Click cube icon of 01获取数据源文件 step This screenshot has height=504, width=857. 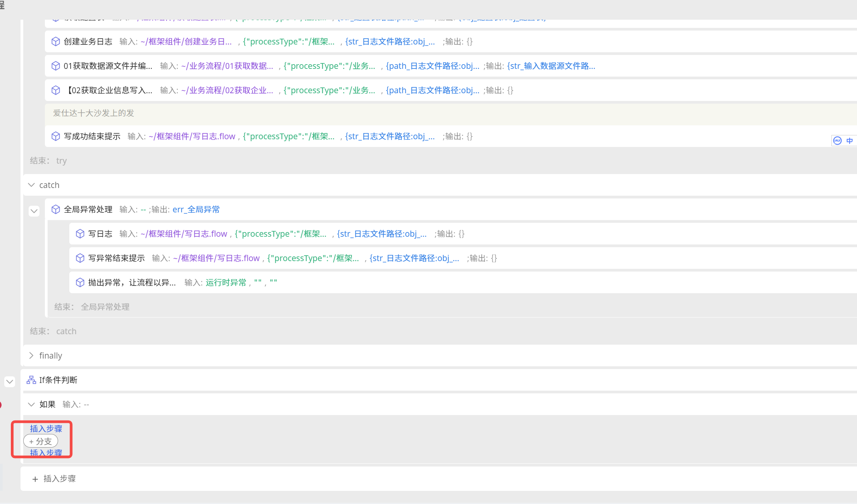(x=56, y=66)
